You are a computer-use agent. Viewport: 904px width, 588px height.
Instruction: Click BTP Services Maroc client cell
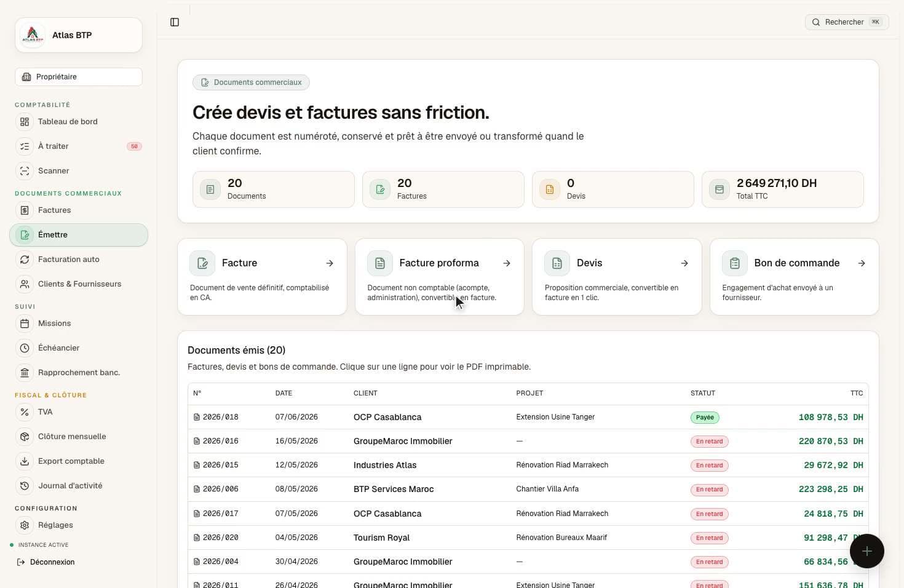394,489
